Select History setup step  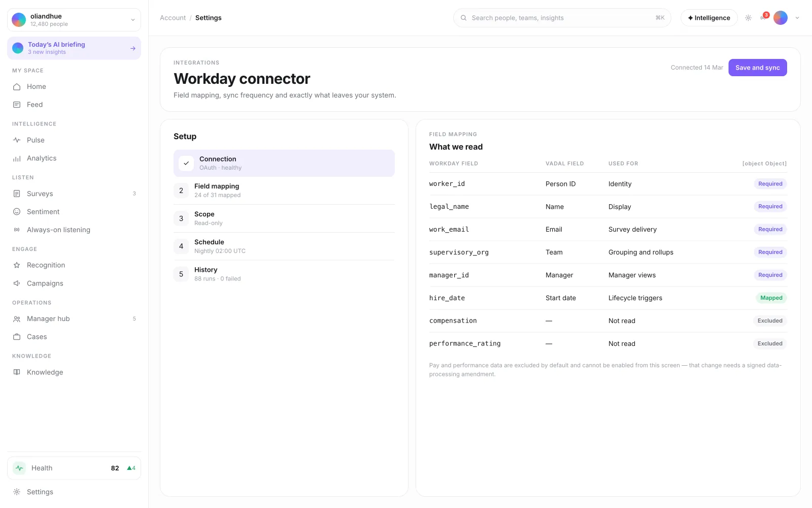point(284,274)
